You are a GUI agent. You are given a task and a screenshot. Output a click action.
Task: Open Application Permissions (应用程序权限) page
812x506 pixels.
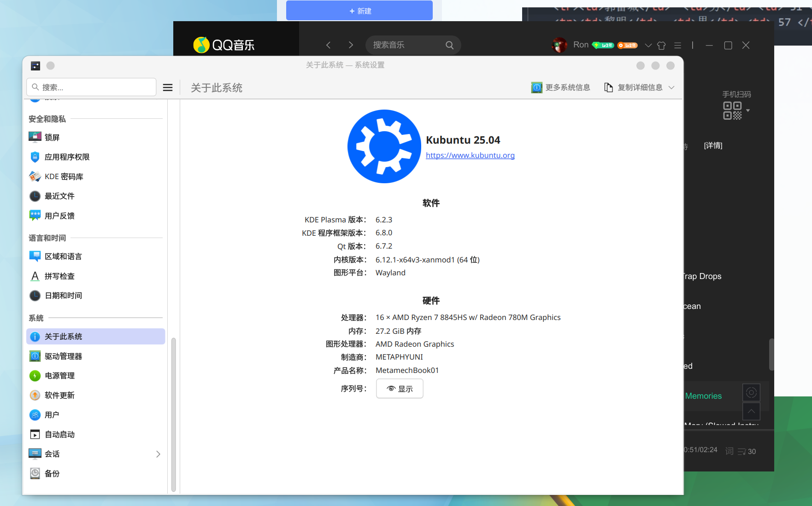click(x=95, y=157)
